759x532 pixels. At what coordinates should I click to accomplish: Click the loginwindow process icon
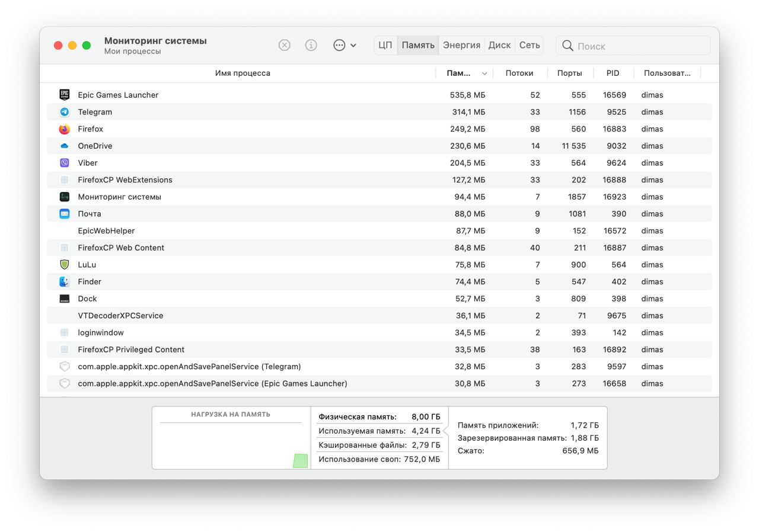(65, 332)
